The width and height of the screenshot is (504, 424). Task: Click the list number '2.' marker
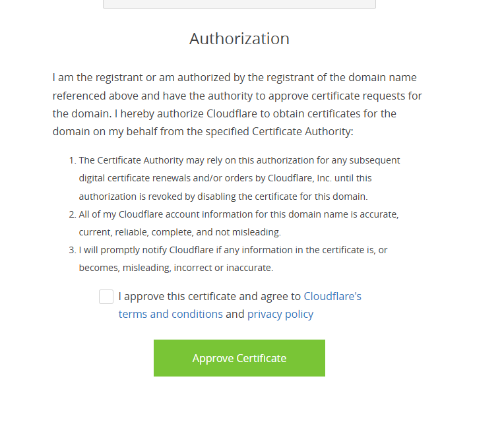[73, 214]
